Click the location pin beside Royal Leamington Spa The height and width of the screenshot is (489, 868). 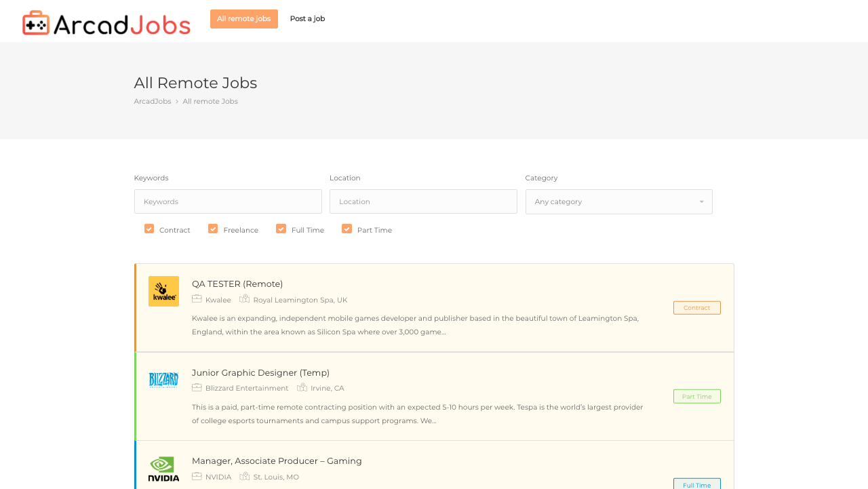(245, 298)
